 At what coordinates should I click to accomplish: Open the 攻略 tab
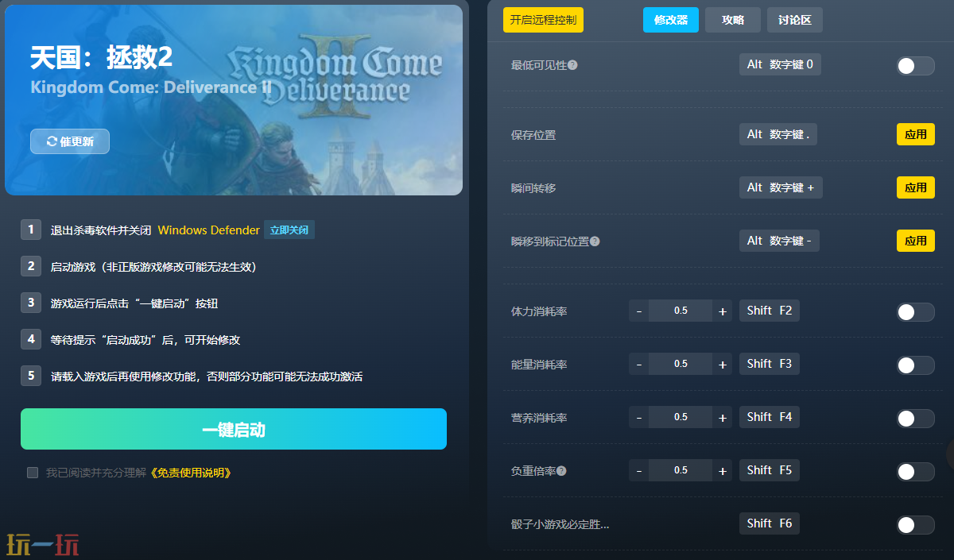[733, 20]
